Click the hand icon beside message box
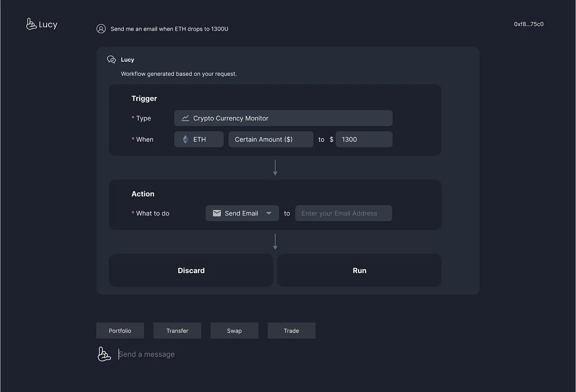The height and width of the screenshot is (392, 576). tap(104, 354)
